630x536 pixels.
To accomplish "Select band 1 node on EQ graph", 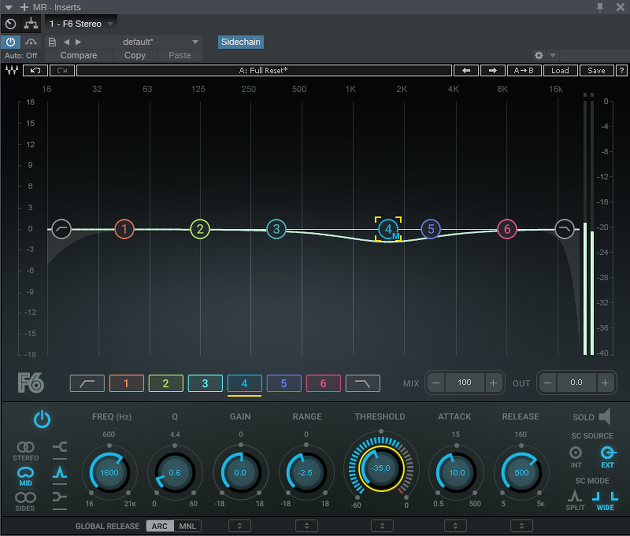I will tap(124, 229).
